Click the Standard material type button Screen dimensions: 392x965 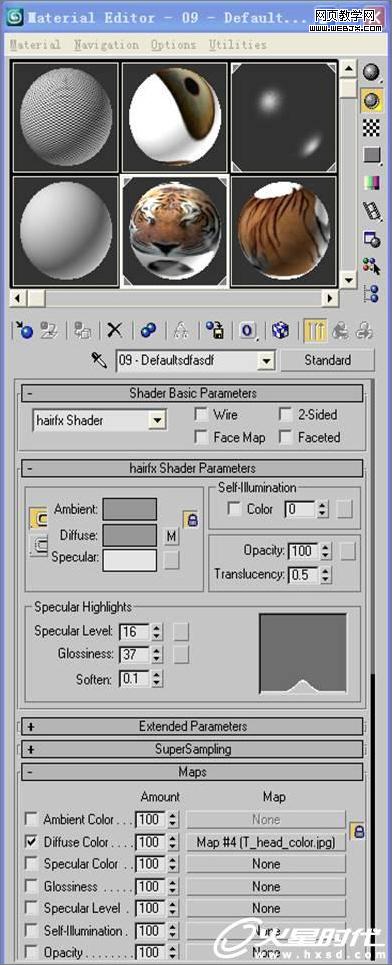[x=327, y=361]
